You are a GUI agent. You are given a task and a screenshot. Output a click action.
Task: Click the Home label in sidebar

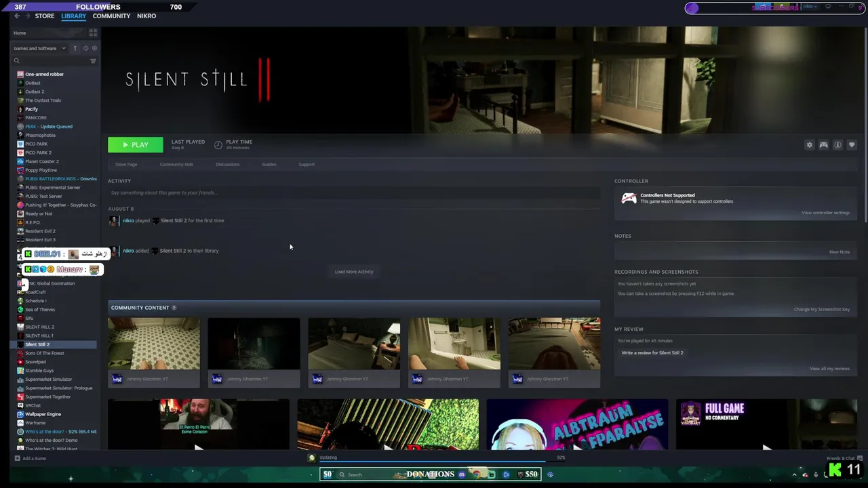20,33
